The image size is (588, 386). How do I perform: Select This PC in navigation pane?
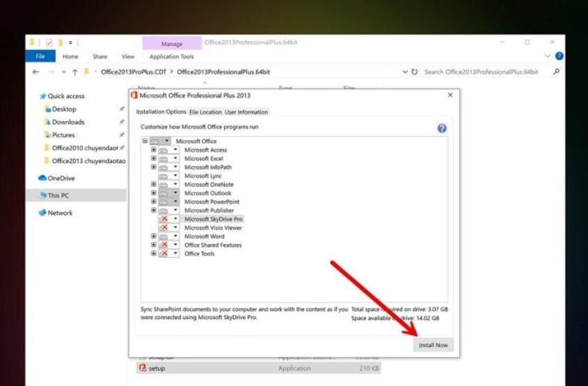tap(76, 195)
